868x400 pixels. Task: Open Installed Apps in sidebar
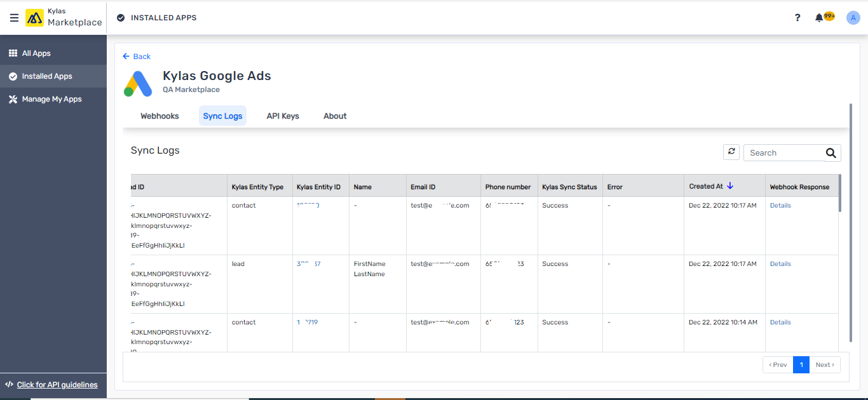[53, 76]
